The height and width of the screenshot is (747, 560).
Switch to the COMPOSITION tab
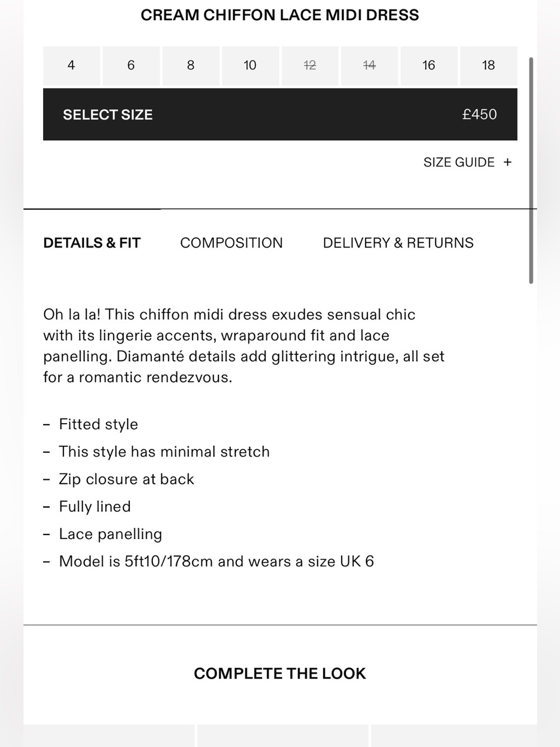coord(231,243)
